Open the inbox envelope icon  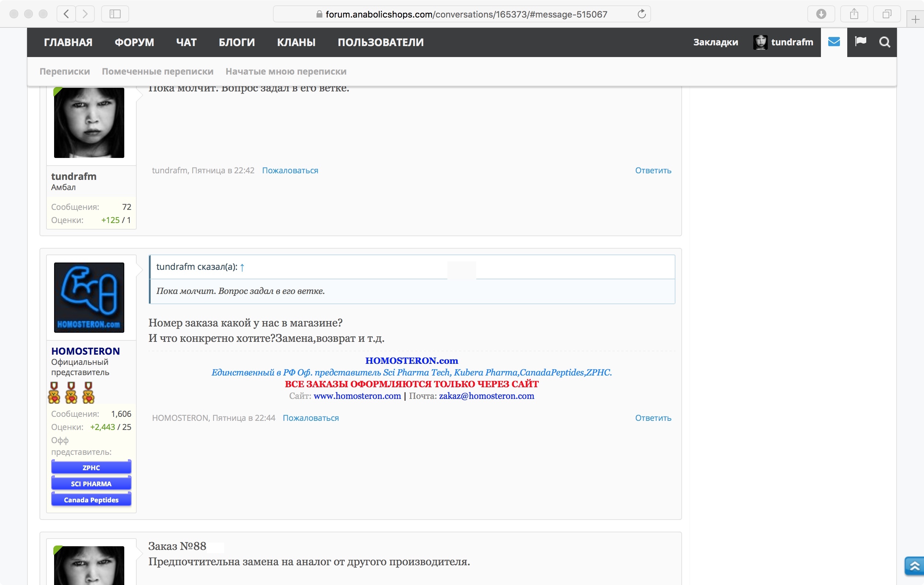tap(833, 42)
